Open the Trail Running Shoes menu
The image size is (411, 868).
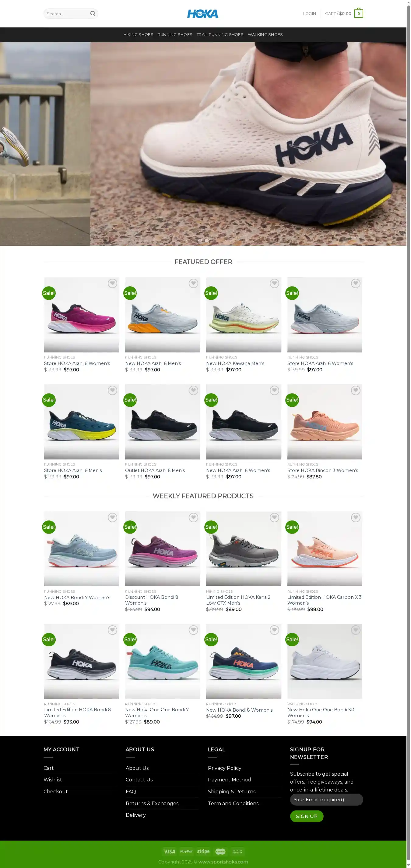pyautogui.click(x=220, y=35)
